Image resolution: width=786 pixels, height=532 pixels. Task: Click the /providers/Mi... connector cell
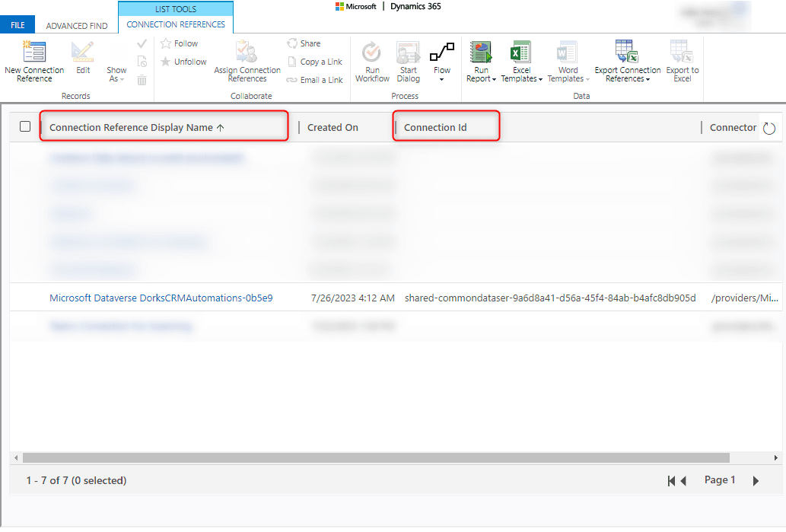tap(744, 298)
